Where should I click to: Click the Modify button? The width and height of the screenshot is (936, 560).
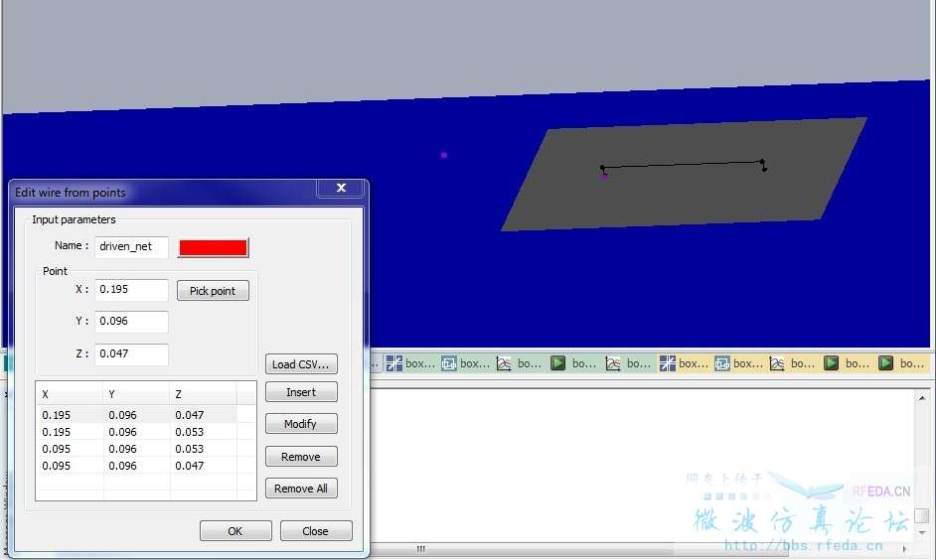(301, 424)
